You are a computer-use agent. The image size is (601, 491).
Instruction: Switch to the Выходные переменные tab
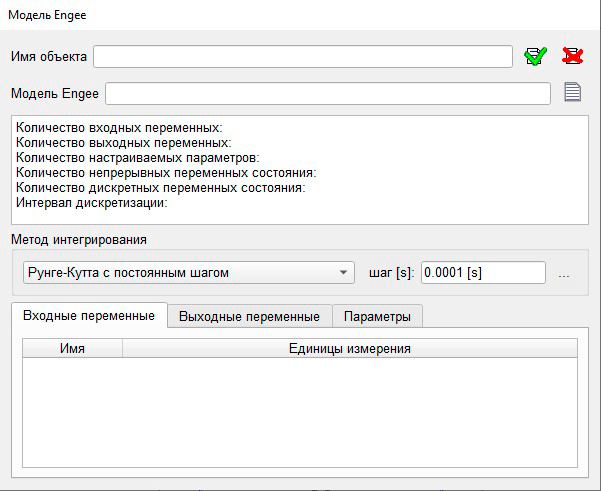pos(249,316)
